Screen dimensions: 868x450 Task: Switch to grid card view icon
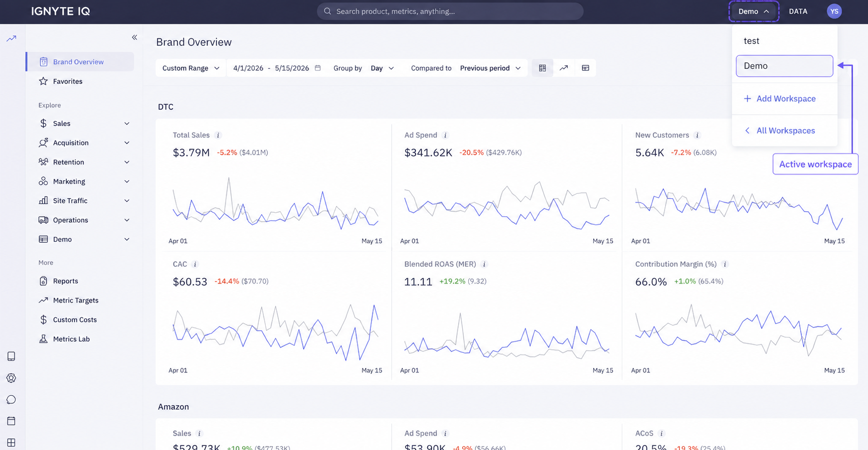542,68
